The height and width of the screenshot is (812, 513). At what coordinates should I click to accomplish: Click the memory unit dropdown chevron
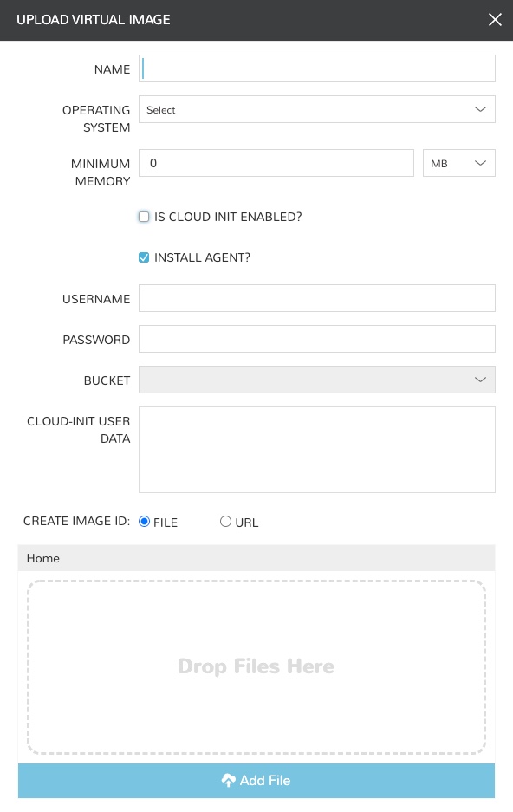(480, 163)
